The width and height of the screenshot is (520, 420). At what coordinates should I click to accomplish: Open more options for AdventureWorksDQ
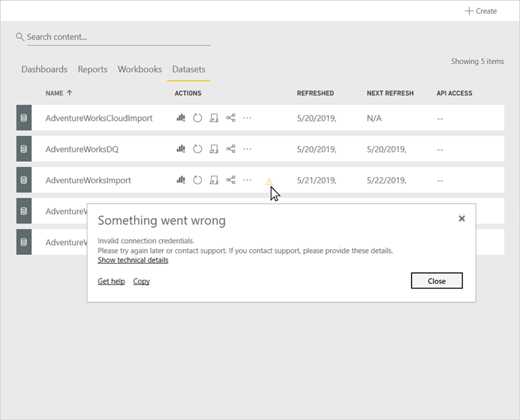247,149
